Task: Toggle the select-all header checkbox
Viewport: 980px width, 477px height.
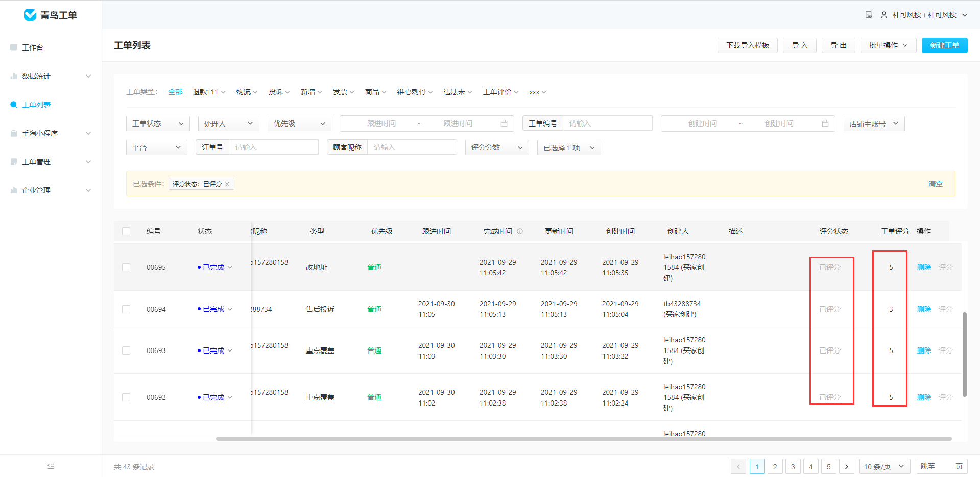Action: click(x=126, y=231)
